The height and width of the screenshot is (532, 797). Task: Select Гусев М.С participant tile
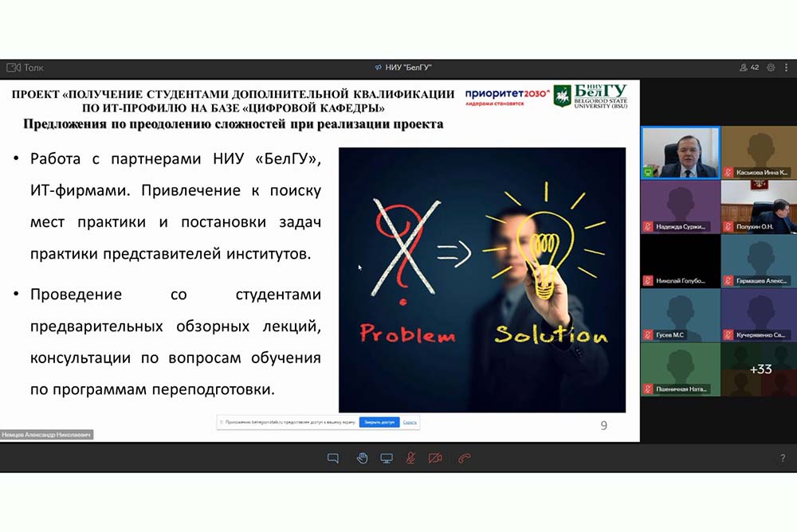click(x=681, y=315)
